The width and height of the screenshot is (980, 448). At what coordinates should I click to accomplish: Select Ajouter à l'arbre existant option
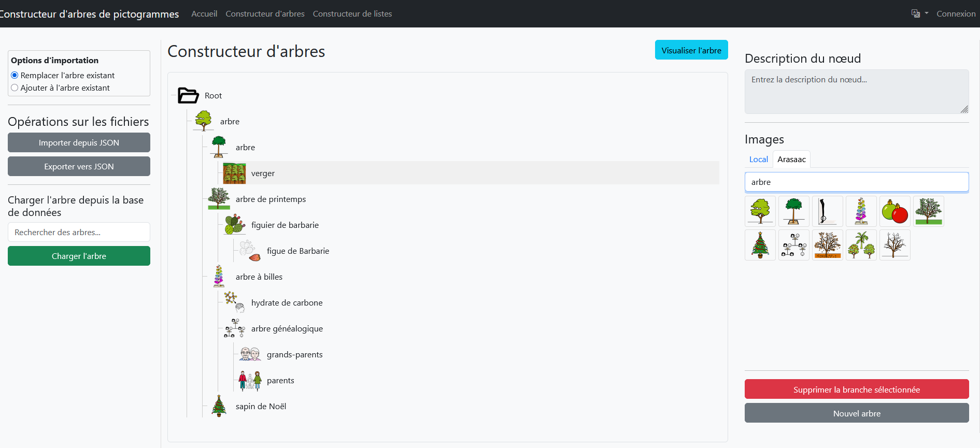click(x=15, y=88)
